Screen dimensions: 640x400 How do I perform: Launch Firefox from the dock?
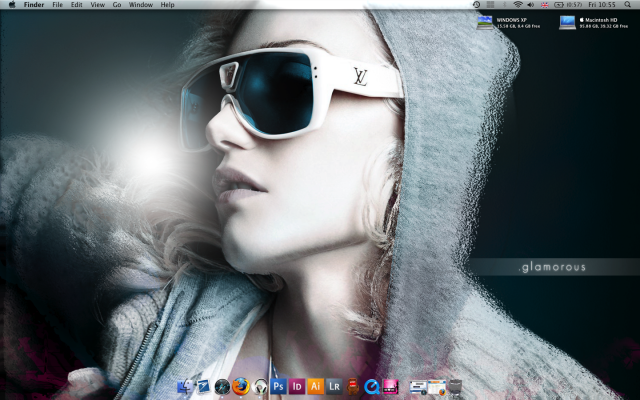pyautogui.click(x=241, y=386)
